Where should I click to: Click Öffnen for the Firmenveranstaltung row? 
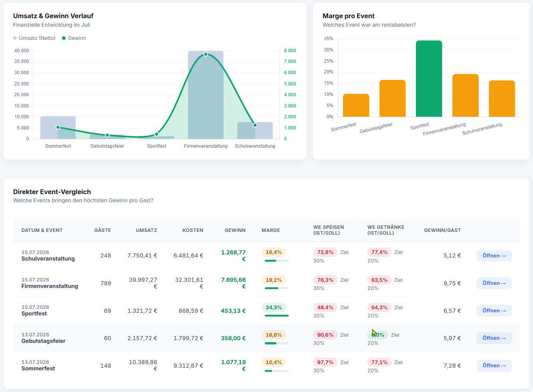(494, 283)
